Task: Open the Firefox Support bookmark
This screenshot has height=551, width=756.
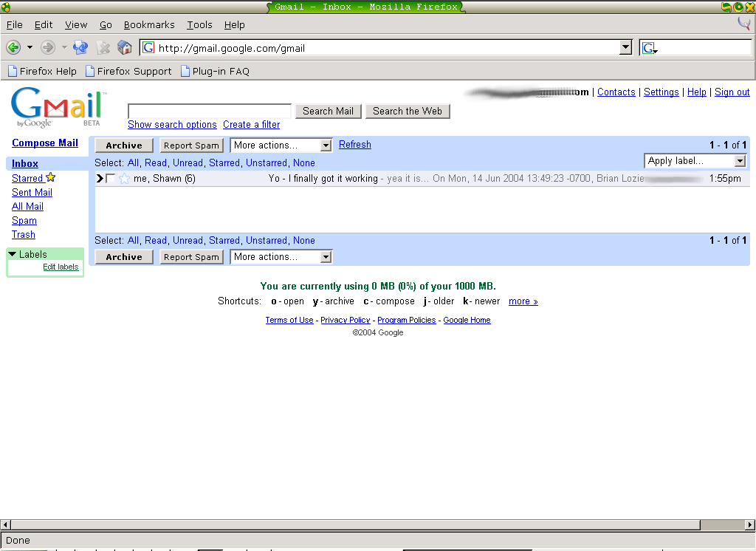Action: (128, 71)
